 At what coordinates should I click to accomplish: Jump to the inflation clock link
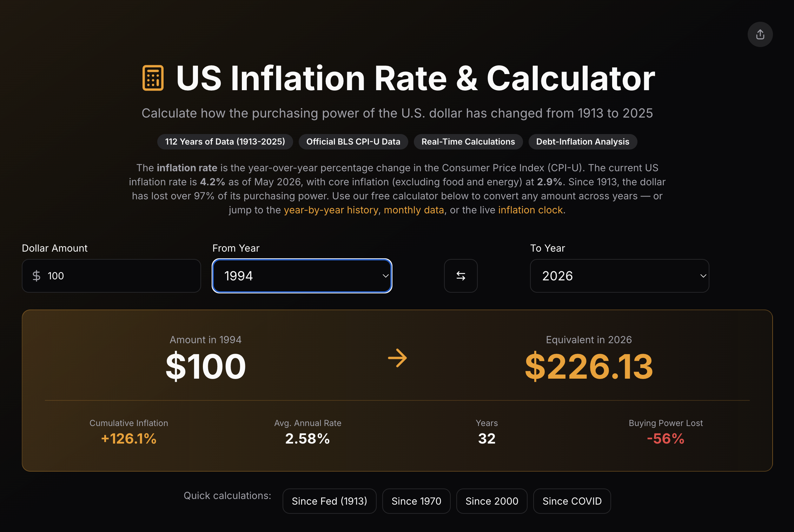[530, 210]
